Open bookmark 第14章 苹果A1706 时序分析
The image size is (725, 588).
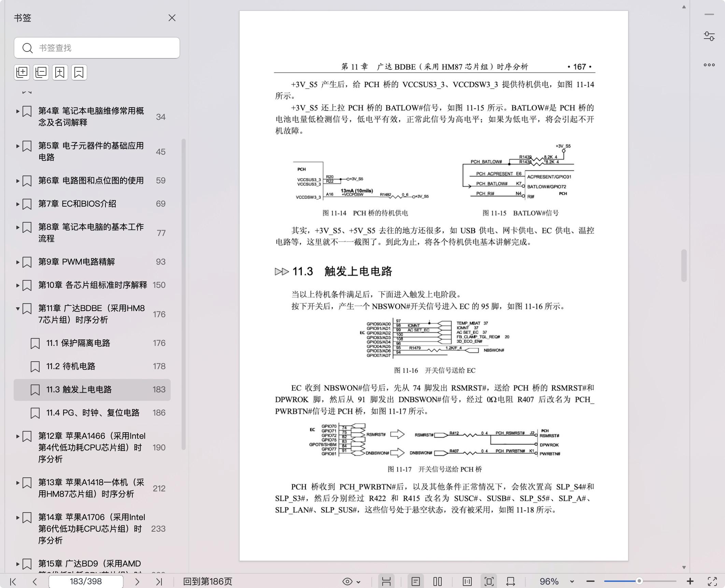click(92, 529)
